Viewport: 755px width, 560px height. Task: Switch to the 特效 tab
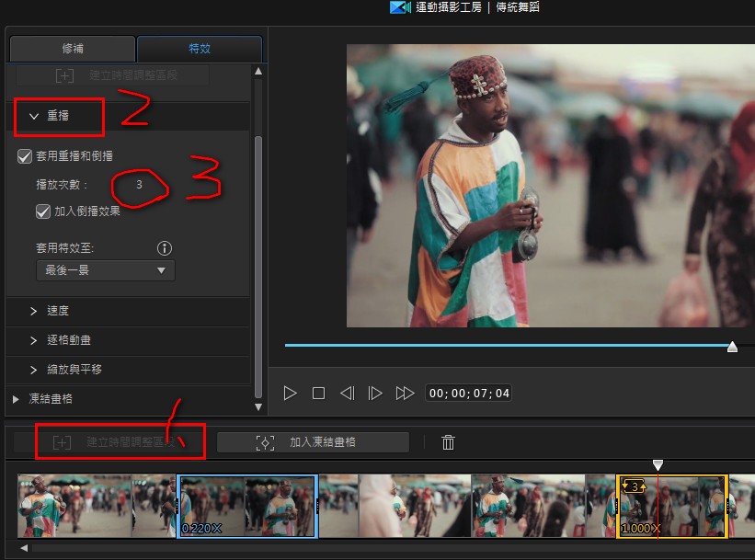200,49
